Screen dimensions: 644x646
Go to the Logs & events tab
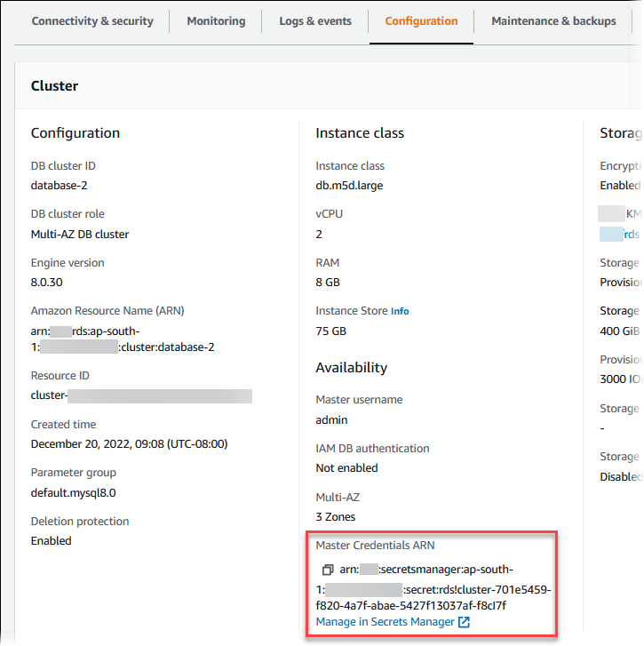tap(314, 21)
